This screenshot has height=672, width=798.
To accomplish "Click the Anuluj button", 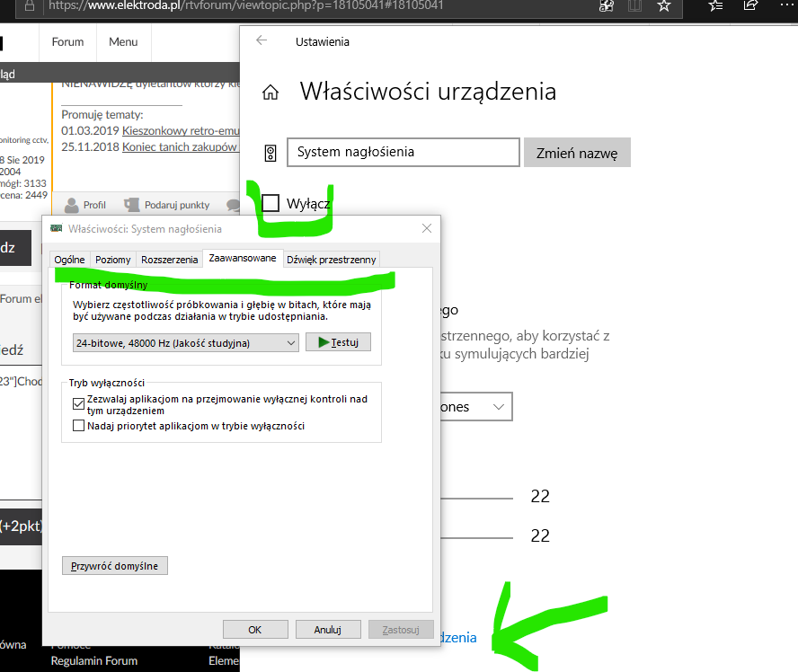I will click(328, 629).
